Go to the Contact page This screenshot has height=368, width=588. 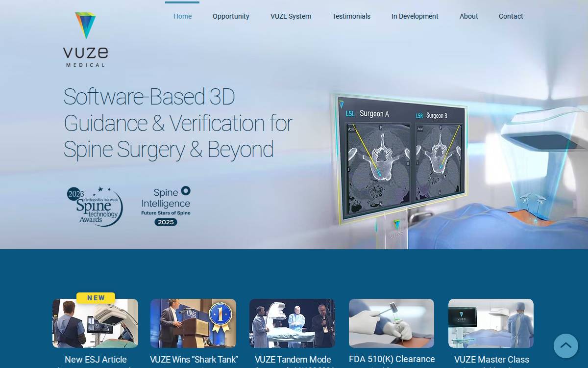coord(511,16)
